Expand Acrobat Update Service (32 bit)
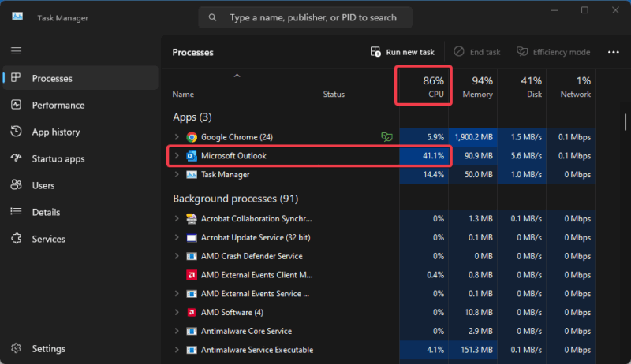This screenshot has width=631, height=364. [177, 237]
